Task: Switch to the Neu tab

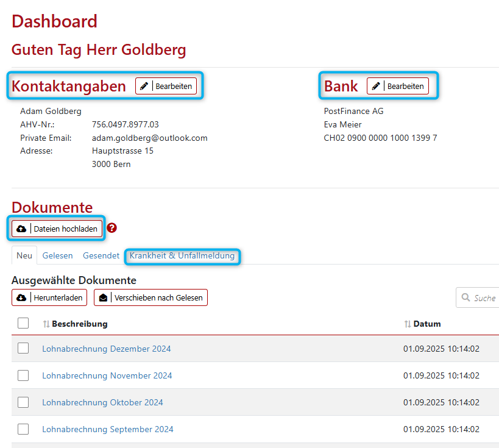Action: click(x=24, y=255)
